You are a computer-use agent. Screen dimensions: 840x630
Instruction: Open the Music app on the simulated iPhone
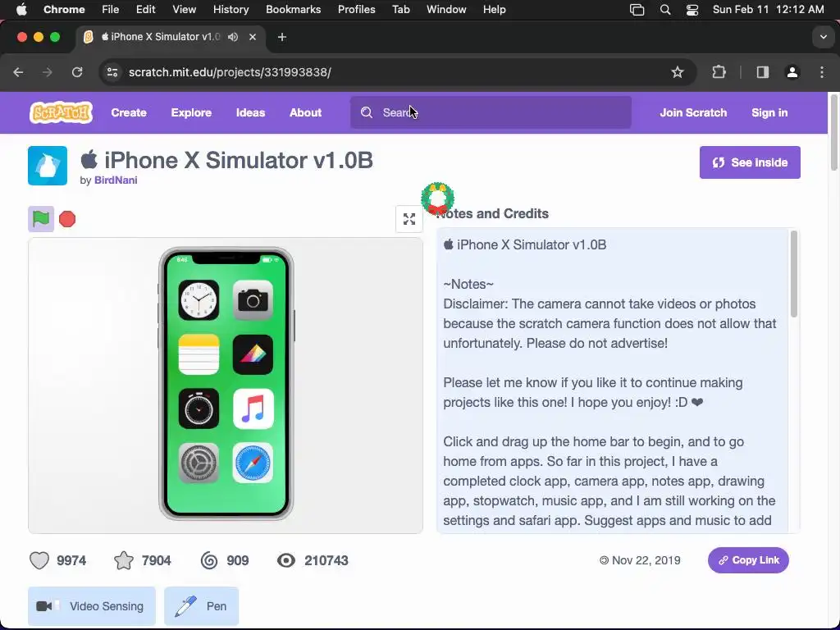click(253, 409)
